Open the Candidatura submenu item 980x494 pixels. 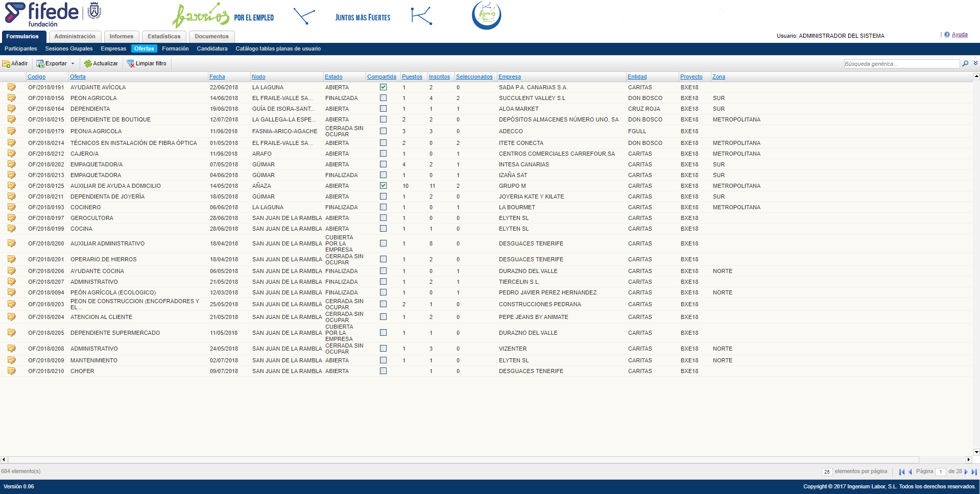(212, 49)
